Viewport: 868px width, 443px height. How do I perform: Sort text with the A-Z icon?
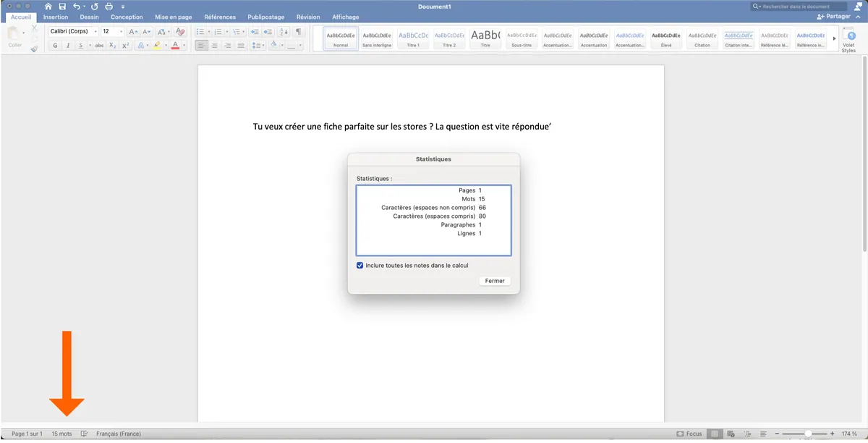pos(284,32)
